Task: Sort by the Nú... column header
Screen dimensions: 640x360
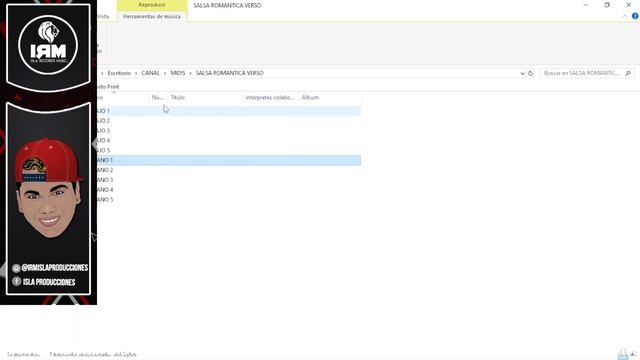Action: [x=158, y=98]
